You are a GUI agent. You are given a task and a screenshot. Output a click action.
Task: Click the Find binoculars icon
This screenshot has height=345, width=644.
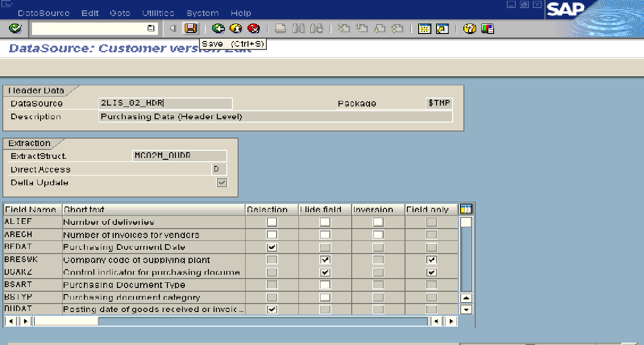pyautogui.click(x=298, y=29)
